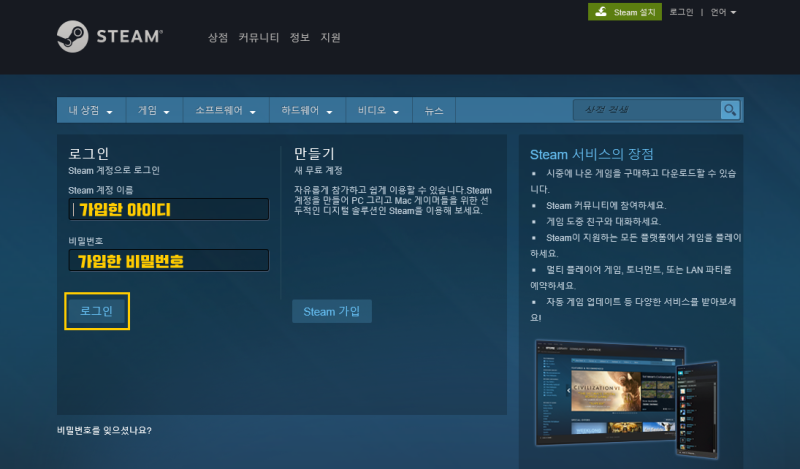Expand the 내 상점 dropdown

(91, 110)
